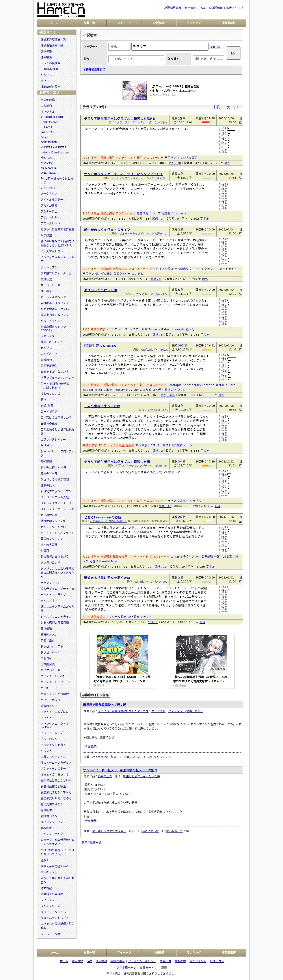Select ARMORED CORE category in sidebar
The image size is (283, 980).
52,117
